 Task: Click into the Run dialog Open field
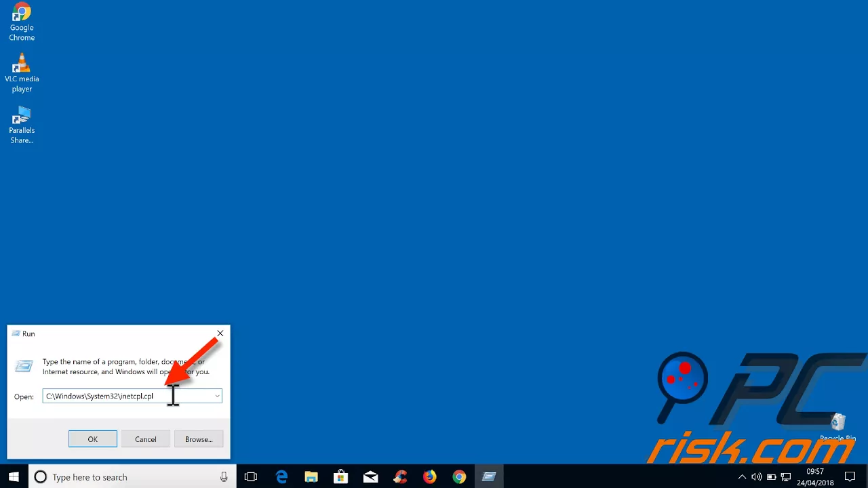pos(132,396)
